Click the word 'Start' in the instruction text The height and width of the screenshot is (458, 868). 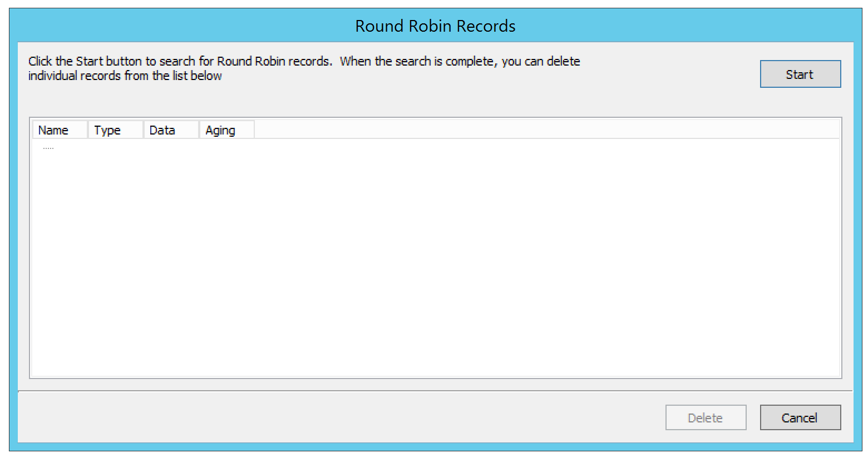point(89,61)
